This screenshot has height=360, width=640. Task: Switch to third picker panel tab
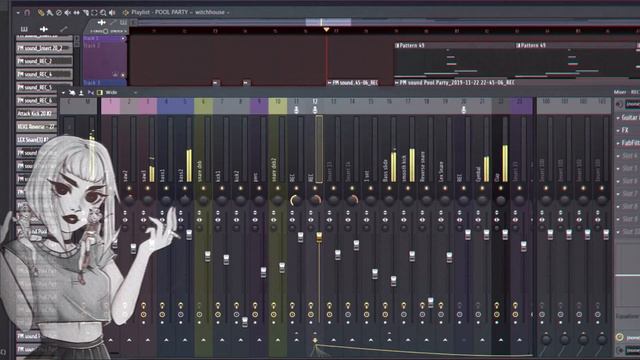coord(63,29)
